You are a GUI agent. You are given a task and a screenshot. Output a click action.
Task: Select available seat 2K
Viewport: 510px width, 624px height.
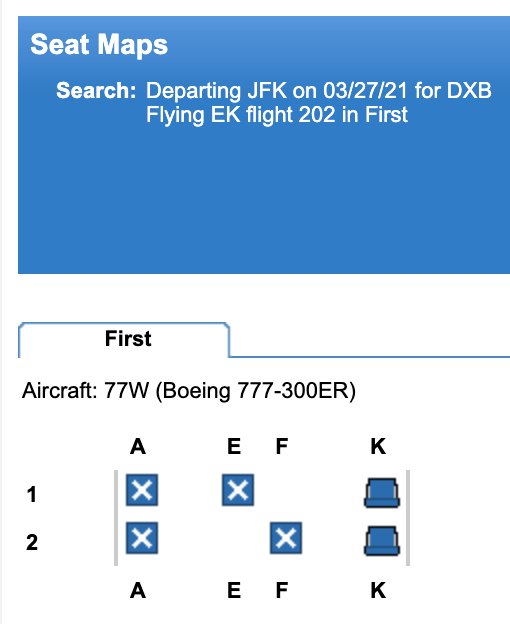point(382,540)
